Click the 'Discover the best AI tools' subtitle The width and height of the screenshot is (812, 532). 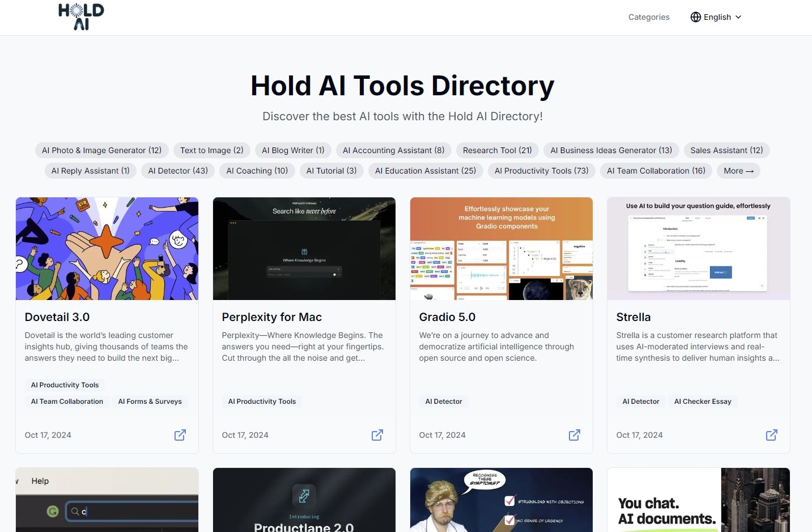point(402,116)
